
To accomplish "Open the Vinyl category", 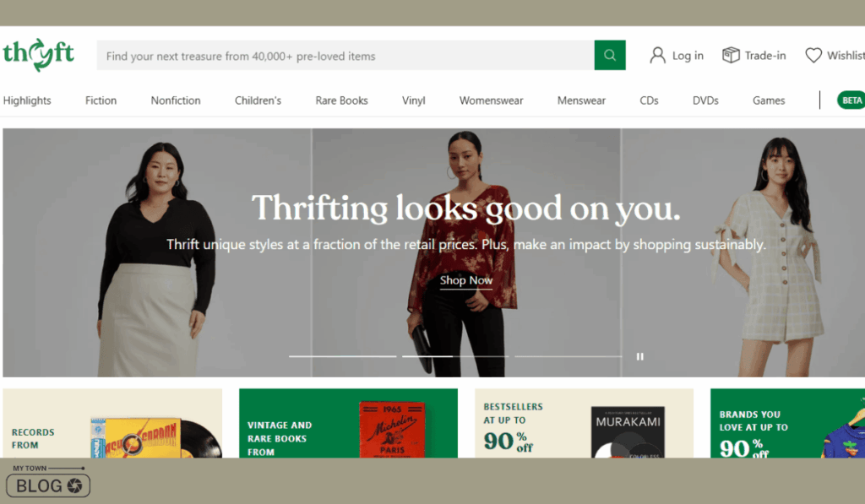I will (x=414, y=100).
